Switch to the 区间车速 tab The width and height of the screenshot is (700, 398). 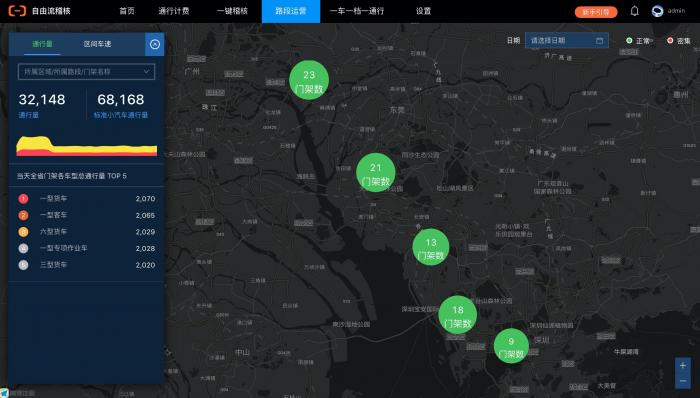pos(97,44)
